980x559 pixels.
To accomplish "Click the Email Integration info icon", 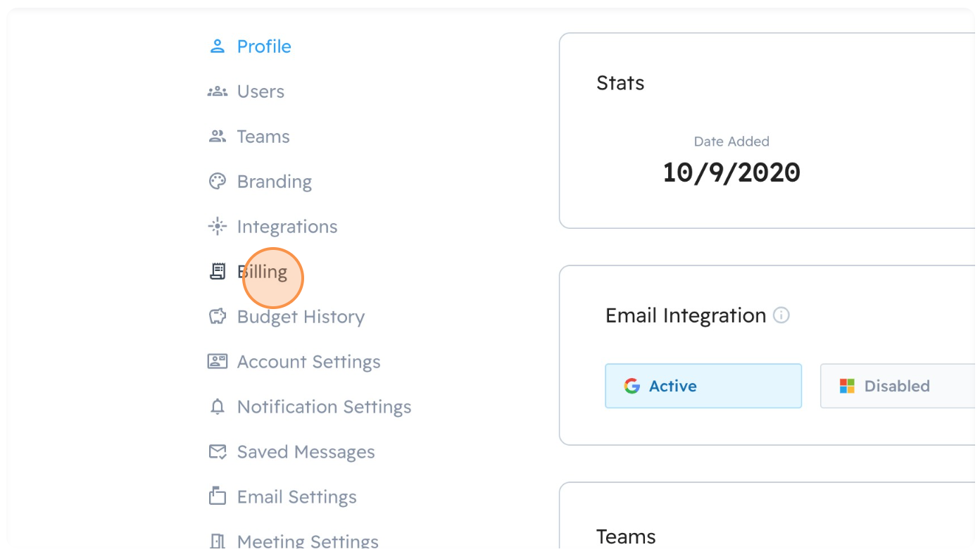I will pos(781,315).
